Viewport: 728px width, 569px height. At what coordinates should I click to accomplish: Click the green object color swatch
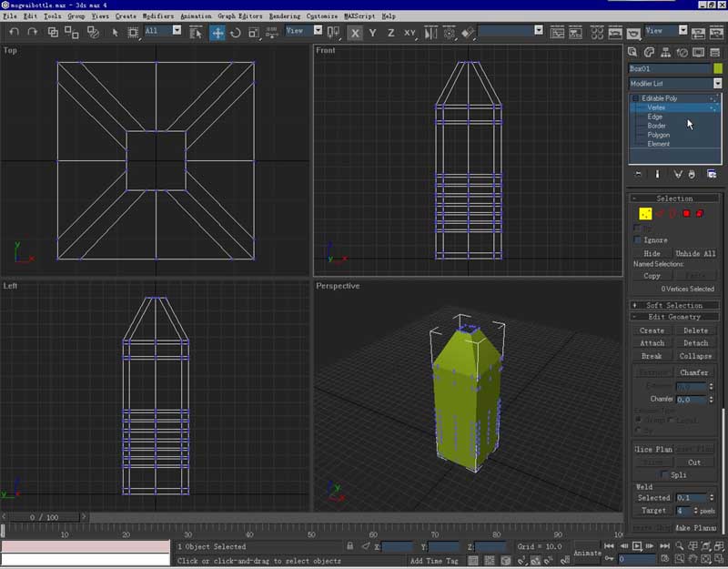point(718,68)
